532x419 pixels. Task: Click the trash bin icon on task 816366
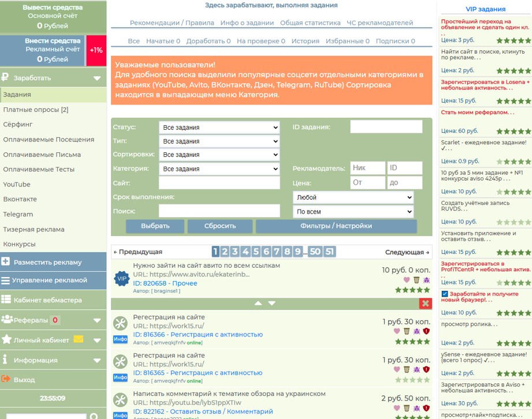pyautogui.click(x=407, y=331)
